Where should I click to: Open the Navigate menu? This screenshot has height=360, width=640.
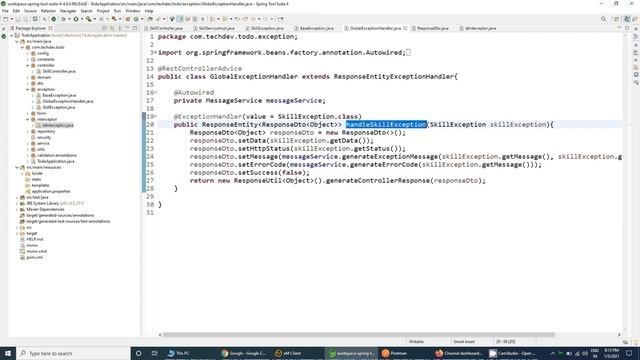pos(68,11)
